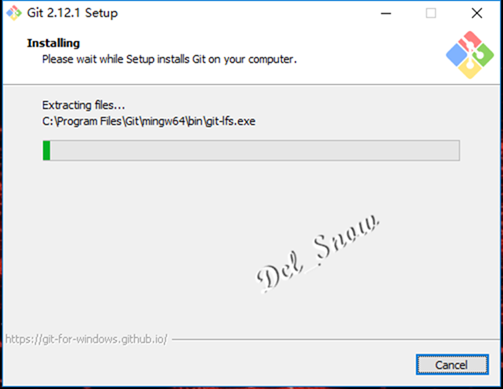This screenshot has width=503, height=389.
Task: Click the green filled part of progress bar
Action: (x=47, y=150)
